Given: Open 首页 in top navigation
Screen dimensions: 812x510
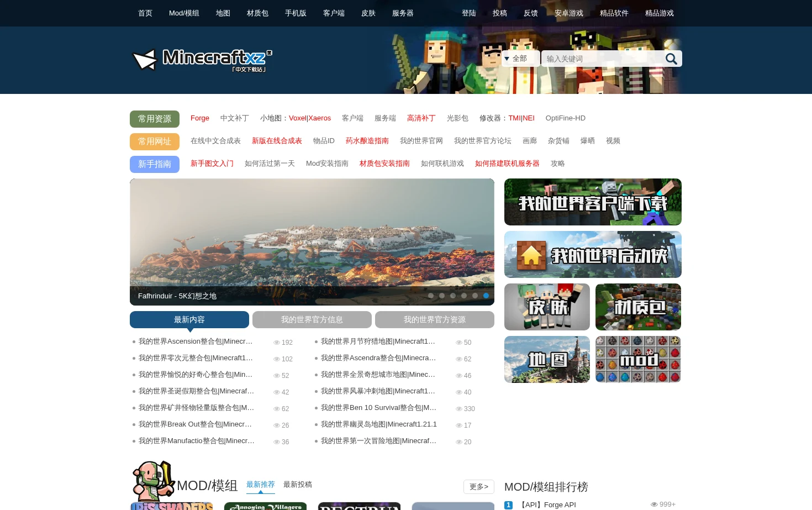Looking at the screenshot, I should tap(145, 13).
